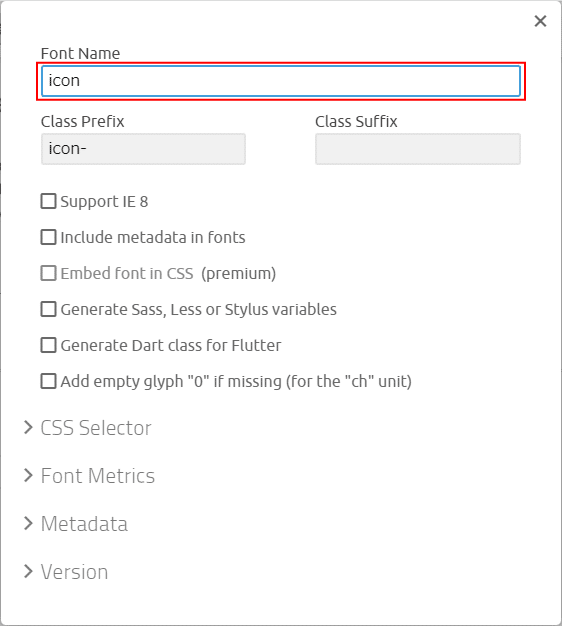Expand the Version section heading

point(74,572)
